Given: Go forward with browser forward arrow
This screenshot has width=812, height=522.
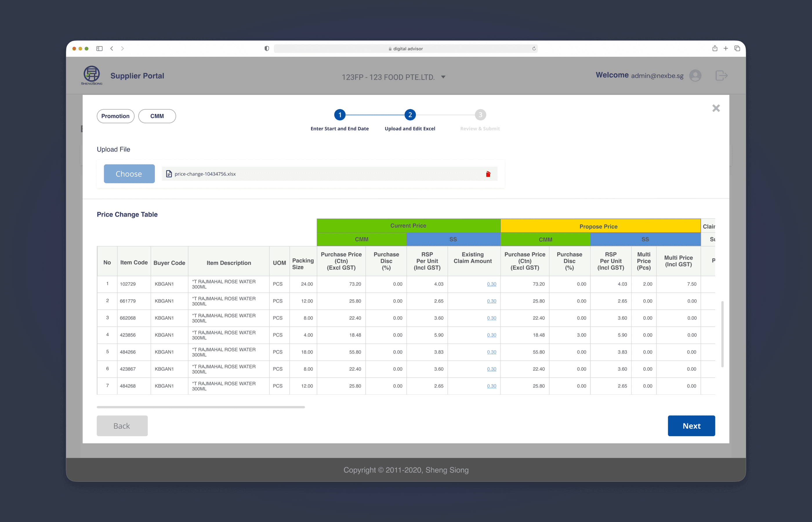Looking at the screenshot, I should point(122,48).
